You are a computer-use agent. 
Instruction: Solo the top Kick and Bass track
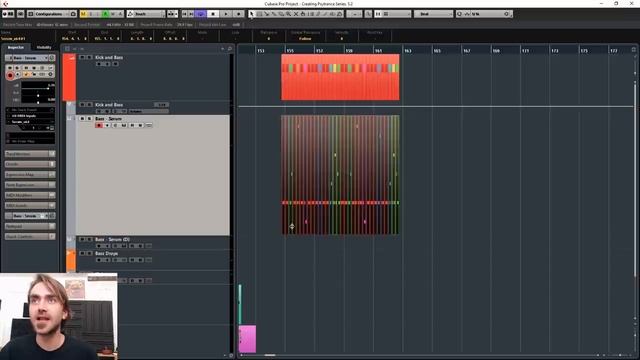pyautogui.click(x=89, y=58)
